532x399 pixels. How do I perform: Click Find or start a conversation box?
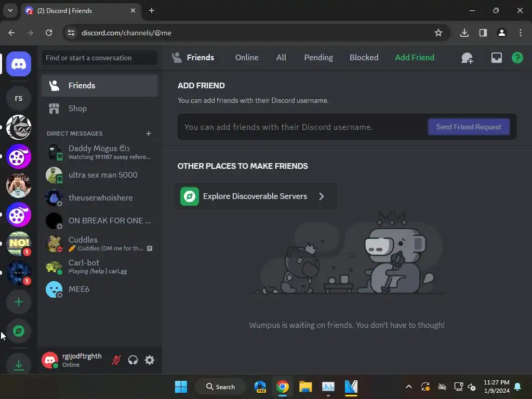(100, 58)
